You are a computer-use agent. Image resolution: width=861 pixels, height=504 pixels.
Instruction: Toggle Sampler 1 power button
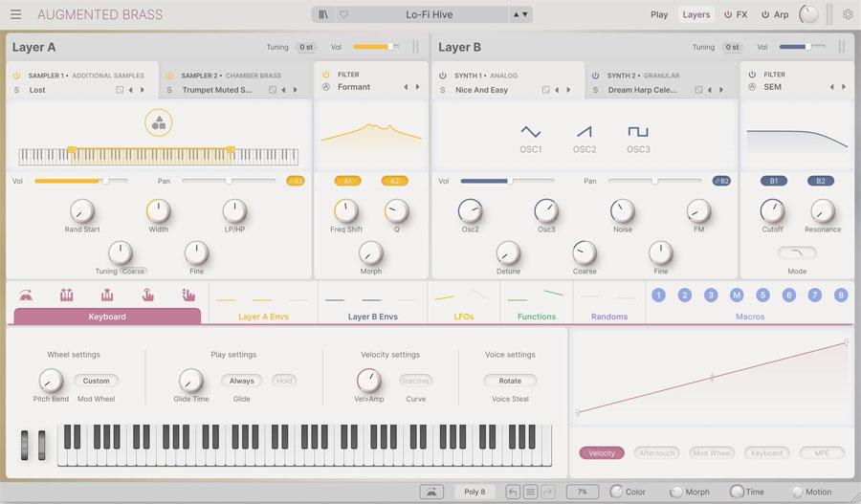(x=16, y=76)
